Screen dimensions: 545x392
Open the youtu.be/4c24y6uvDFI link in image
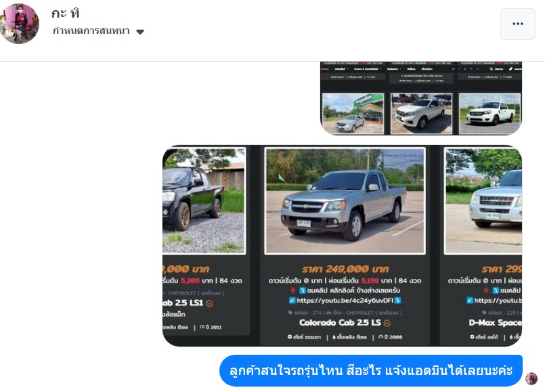[x=345, y=300]
